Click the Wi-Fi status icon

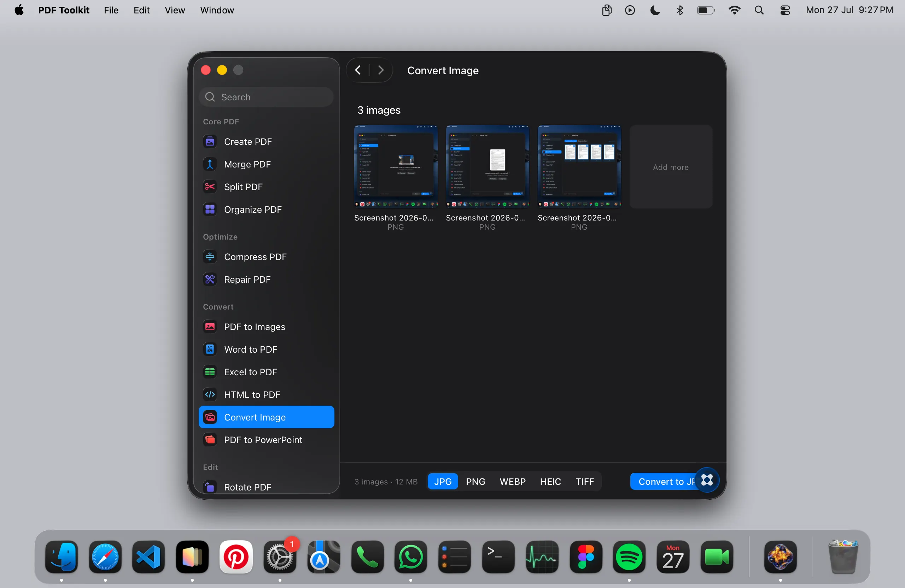pyautogui.click(x=734, y=10)
